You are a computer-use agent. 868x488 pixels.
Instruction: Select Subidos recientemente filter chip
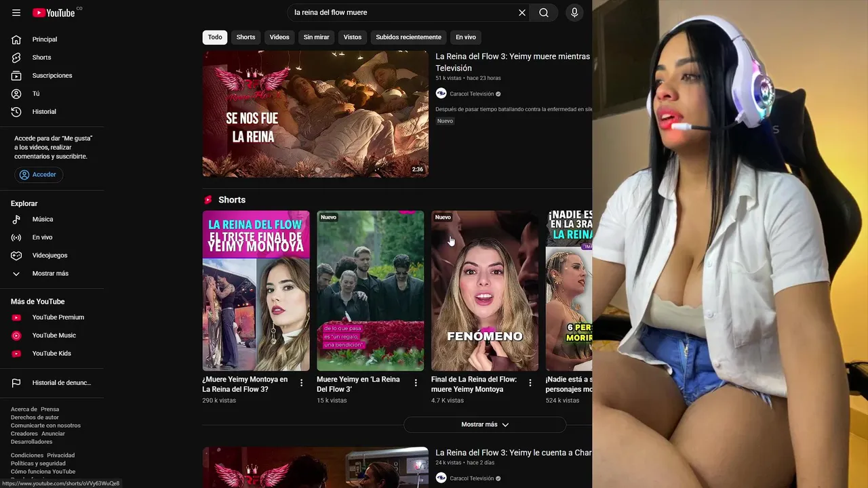point(408,37)
